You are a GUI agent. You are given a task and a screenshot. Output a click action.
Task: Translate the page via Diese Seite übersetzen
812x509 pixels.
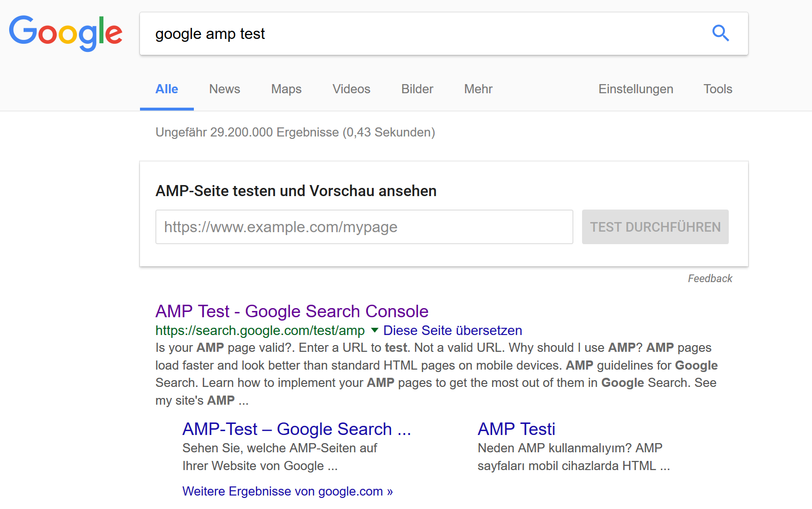[x=452, y=330]
